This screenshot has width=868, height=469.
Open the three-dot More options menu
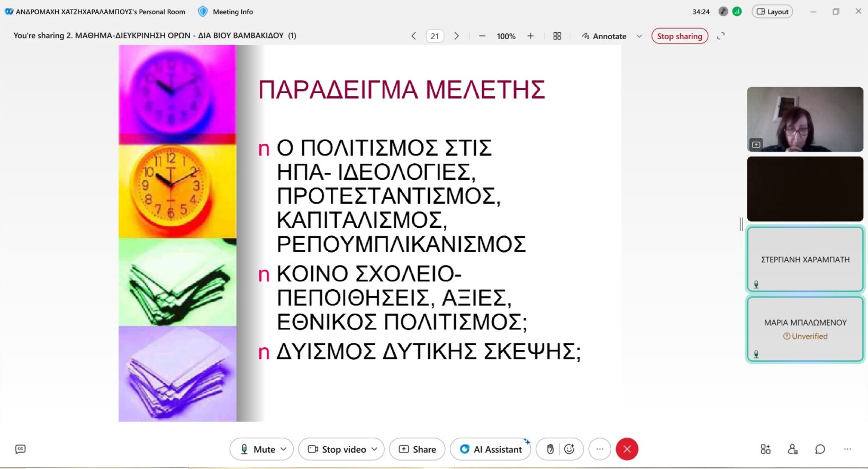600,449
